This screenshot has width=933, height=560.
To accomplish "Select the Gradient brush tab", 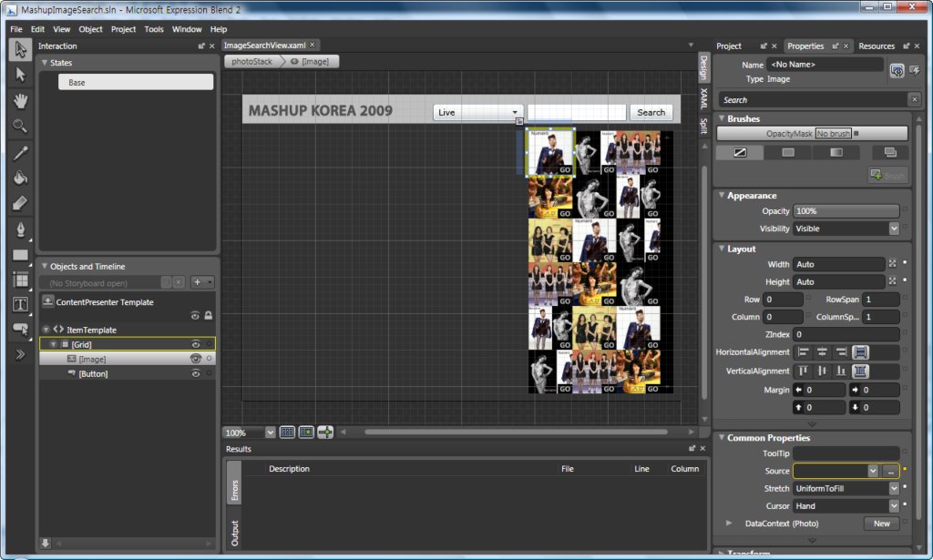I will [x=836, y=153].
